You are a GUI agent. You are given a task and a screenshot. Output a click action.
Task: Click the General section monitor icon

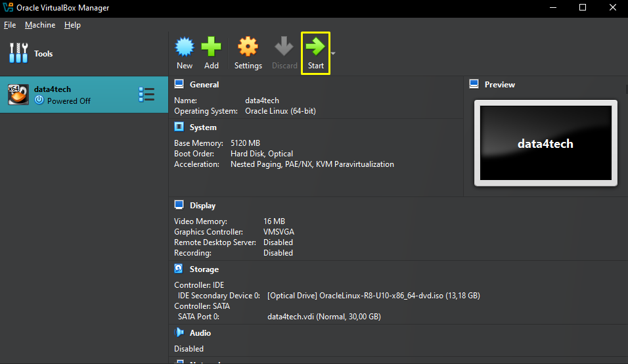[x=179, y=84]
